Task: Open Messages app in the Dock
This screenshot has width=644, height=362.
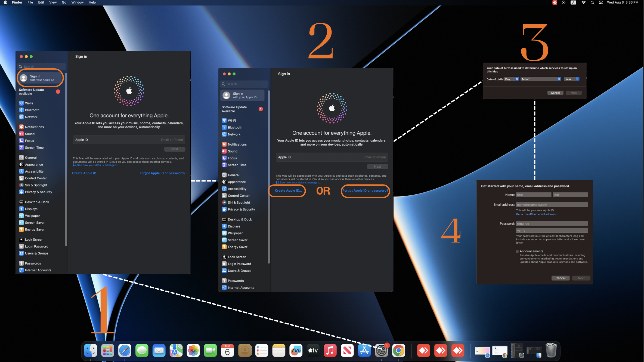Action: click(x=142, y=351)
